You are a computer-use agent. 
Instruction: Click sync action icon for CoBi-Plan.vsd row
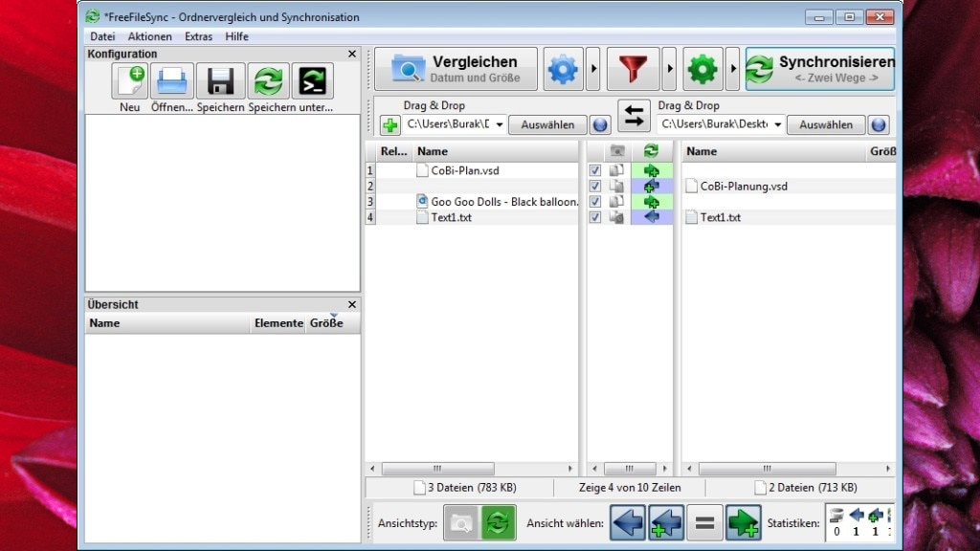(651, 170)
